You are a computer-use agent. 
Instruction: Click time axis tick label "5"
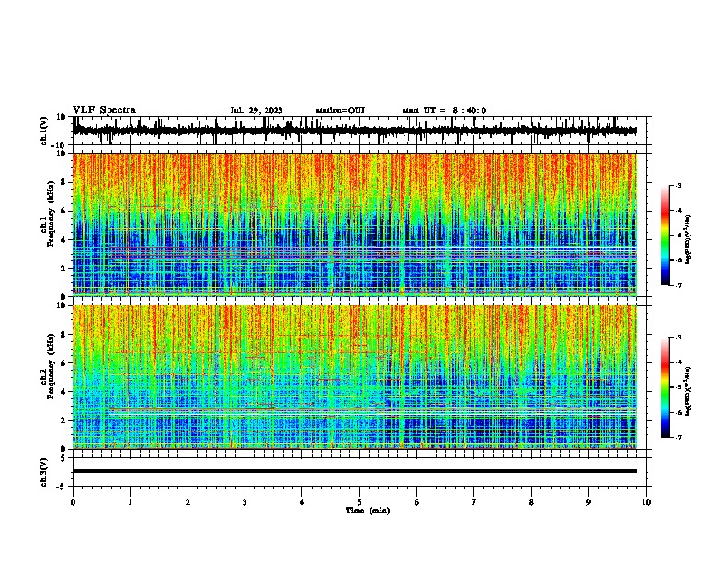coord(359,502)
